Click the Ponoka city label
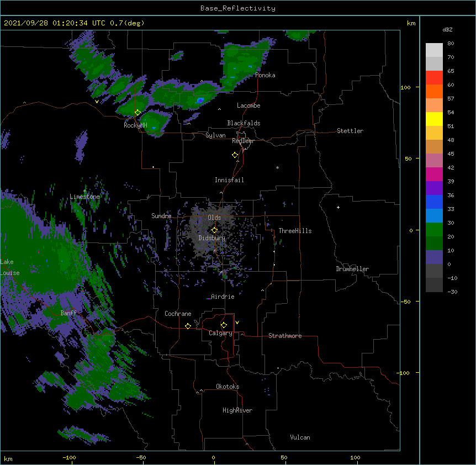 265,75
